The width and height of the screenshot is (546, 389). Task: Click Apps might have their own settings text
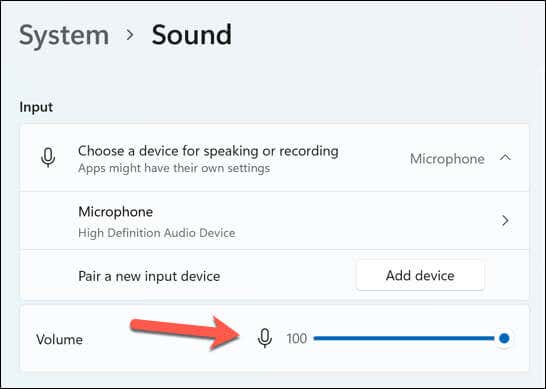pyautogui.click(x=174, y=168)
